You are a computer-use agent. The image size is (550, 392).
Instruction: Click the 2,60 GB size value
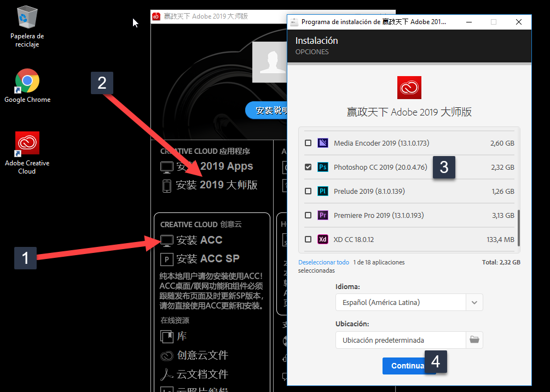tap(502, 143)
